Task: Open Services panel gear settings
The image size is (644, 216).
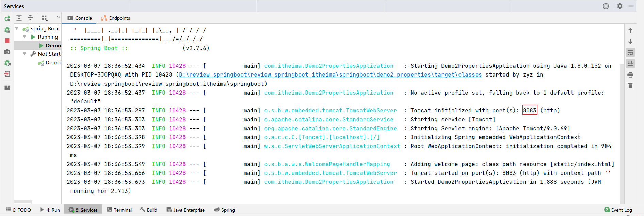Action: click(x=620, y=6)
